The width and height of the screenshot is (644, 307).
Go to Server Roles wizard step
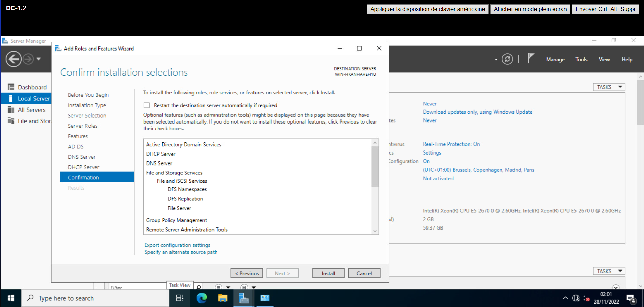coord(83,126)
